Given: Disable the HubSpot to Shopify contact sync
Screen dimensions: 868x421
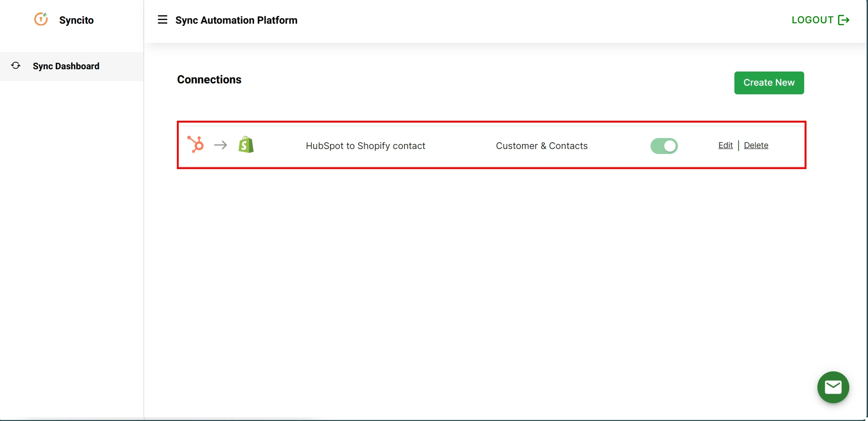Looking at the screenshot, I should tap(664, 146).
